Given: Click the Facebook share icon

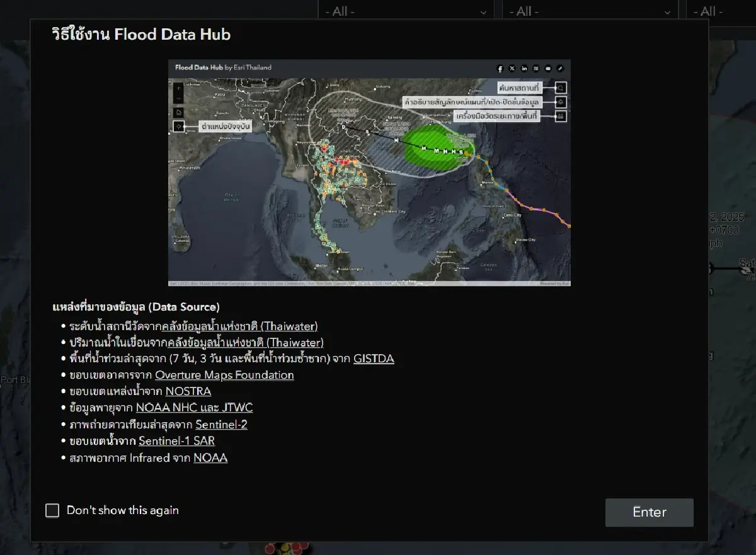Looking at the screenshot, I should [500, 69].
